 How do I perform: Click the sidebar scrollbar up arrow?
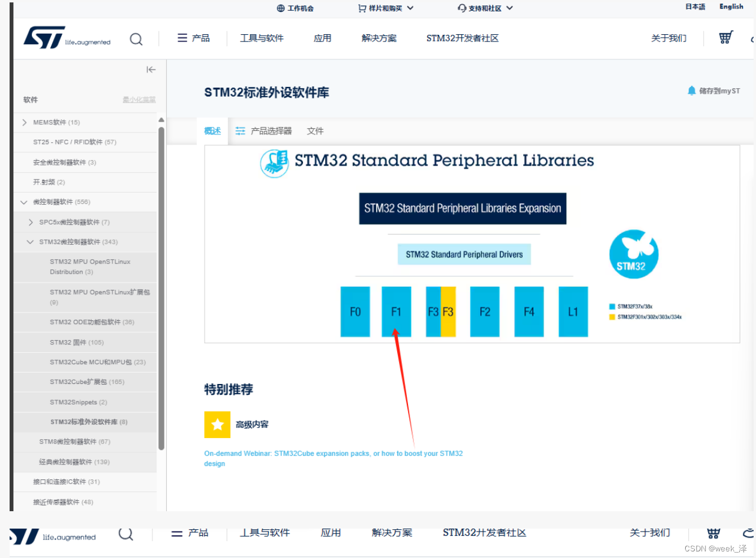click(x=161, y=120)
